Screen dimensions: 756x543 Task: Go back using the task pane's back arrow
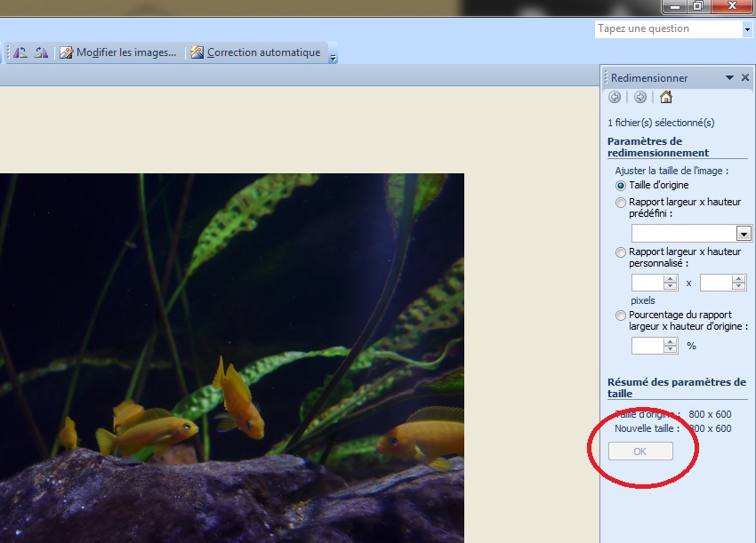pos(615,97)
